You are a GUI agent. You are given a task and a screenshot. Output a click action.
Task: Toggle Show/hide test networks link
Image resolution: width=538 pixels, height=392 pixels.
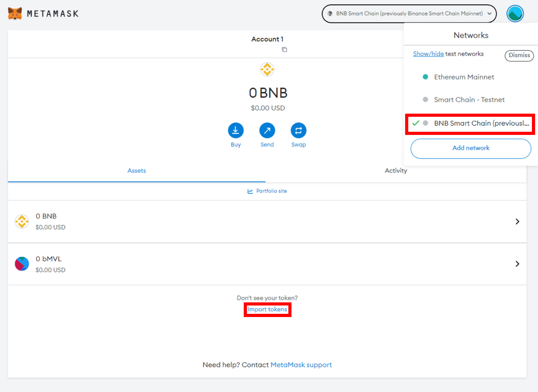coord(428,54)
